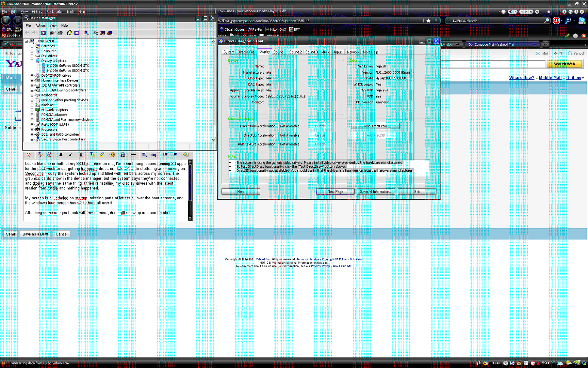Open bulleted list icon in compose toolbar
Image resolution: width=588 pixels, height=368 pixels.
click(154, 155)
